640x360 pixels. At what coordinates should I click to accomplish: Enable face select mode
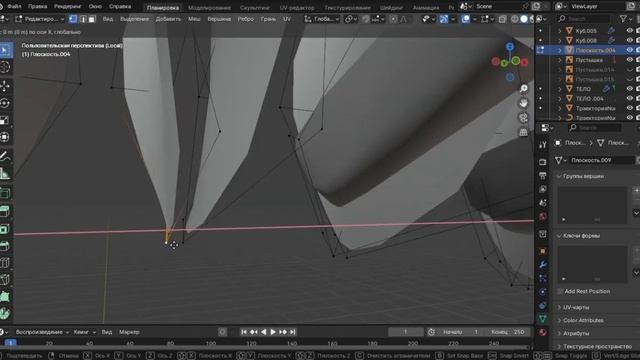pyautogui.click(x=92, y=19)
